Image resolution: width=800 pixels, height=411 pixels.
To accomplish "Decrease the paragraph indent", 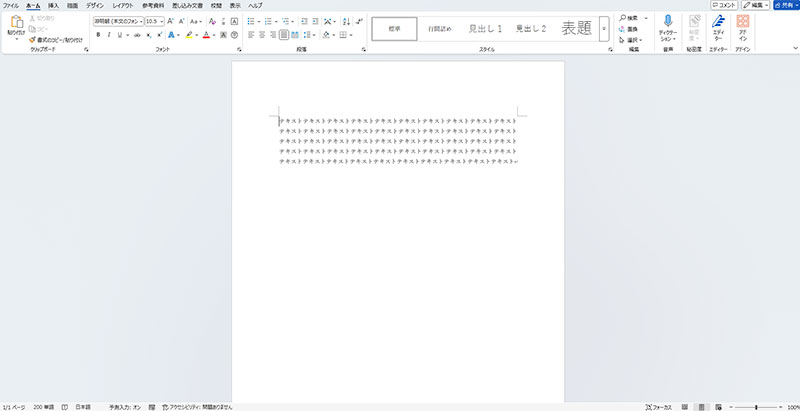I will tap(304, 21).
